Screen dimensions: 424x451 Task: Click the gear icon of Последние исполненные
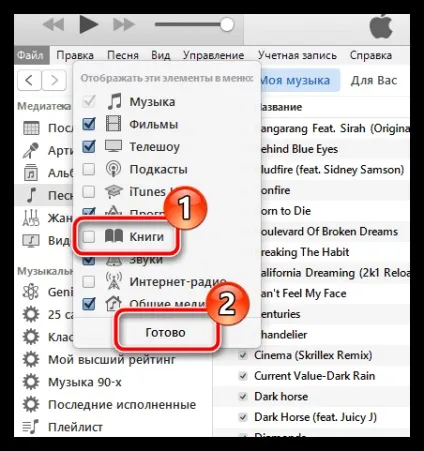coord(31,404)
